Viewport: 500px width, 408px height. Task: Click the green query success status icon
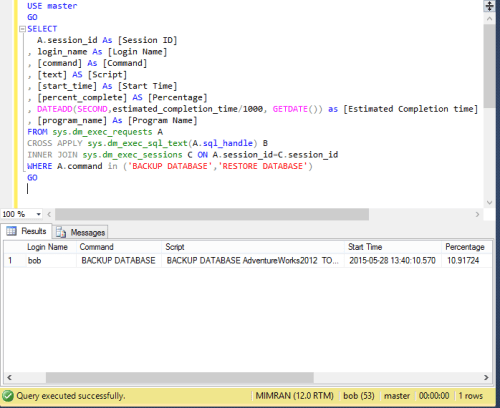pyautogui.click(x=8, y=396)
